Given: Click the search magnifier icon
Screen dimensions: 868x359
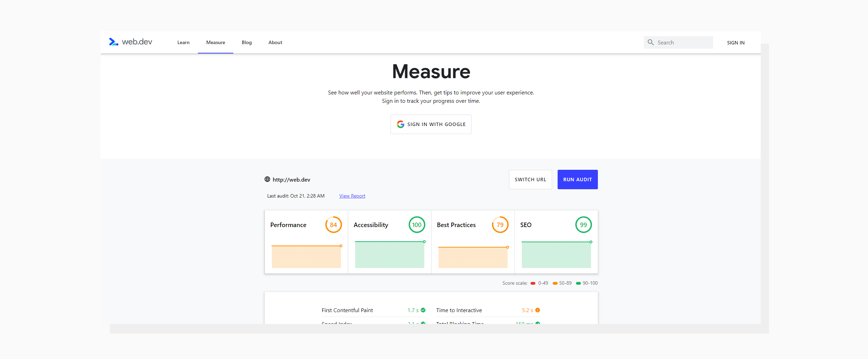Looking at the screenshot, I should [651, 42].
